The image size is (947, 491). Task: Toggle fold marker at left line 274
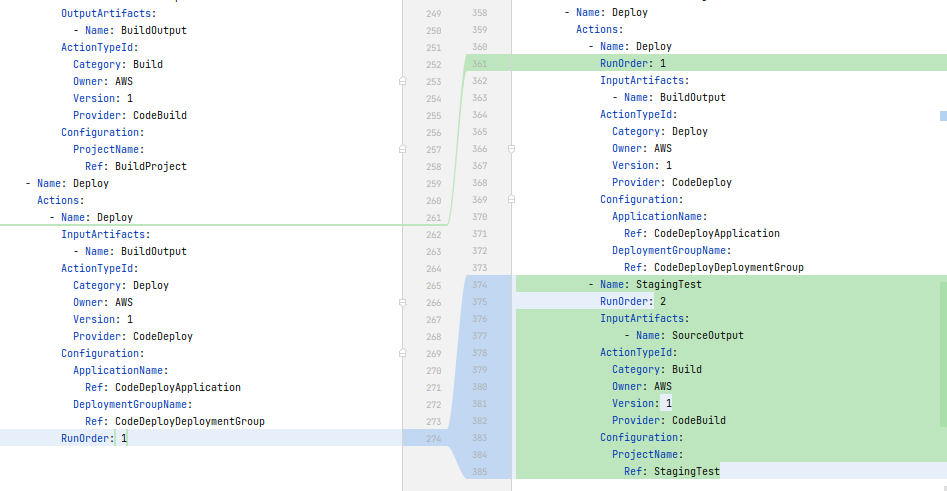point(403,438)
